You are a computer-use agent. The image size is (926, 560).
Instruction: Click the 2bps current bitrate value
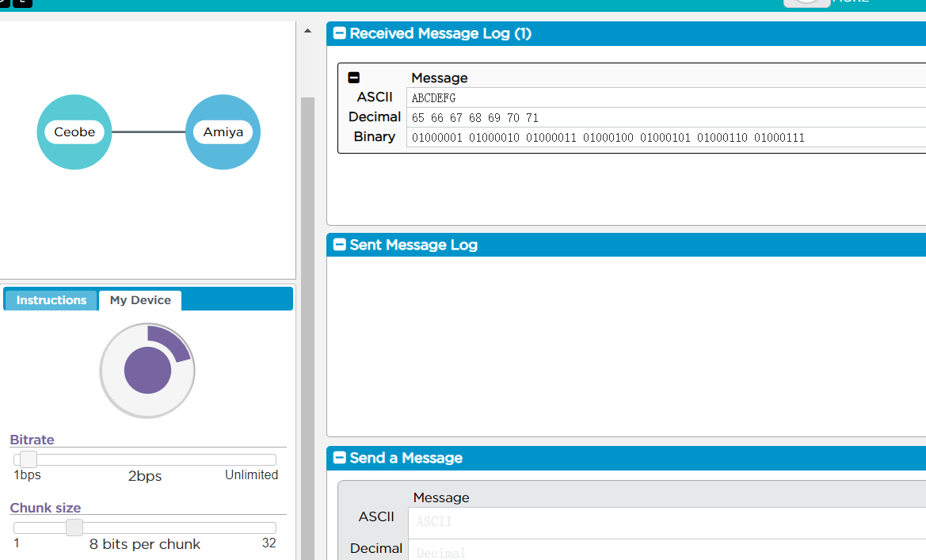145,476
